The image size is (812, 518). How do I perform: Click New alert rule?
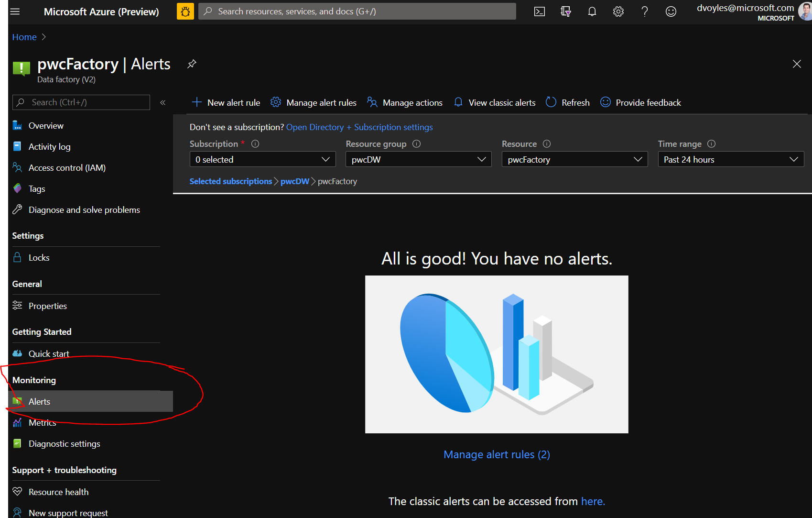[226, 102]
